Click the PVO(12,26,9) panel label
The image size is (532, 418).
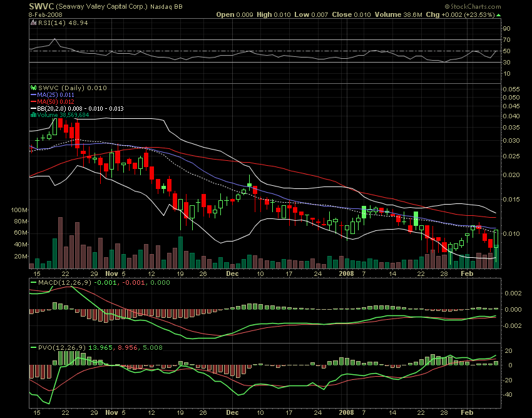tap(63, 348)
